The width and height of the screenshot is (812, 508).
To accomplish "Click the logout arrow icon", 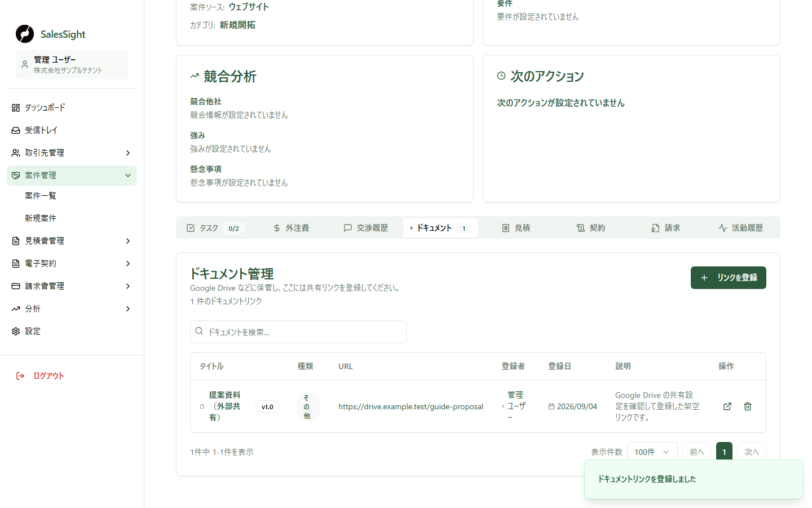I will (20, 376).
